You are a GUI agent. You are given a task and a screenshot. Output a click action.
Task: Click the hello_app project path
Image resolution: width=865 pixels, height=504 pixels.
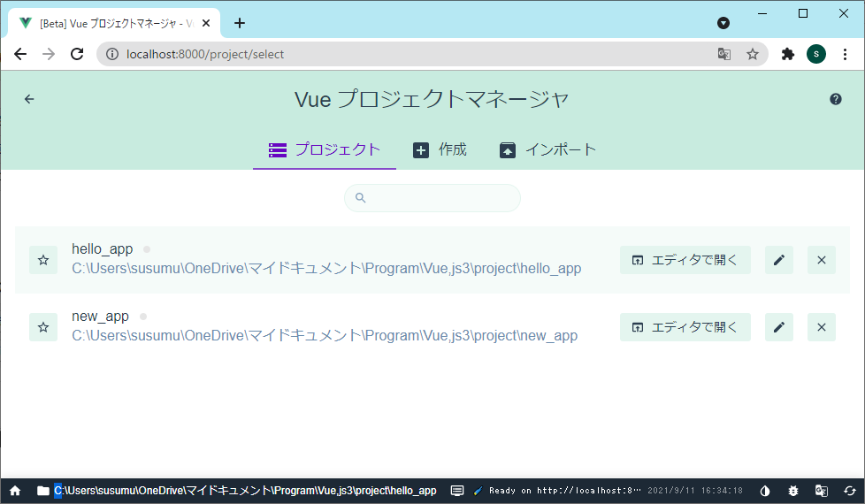(326, 269)
